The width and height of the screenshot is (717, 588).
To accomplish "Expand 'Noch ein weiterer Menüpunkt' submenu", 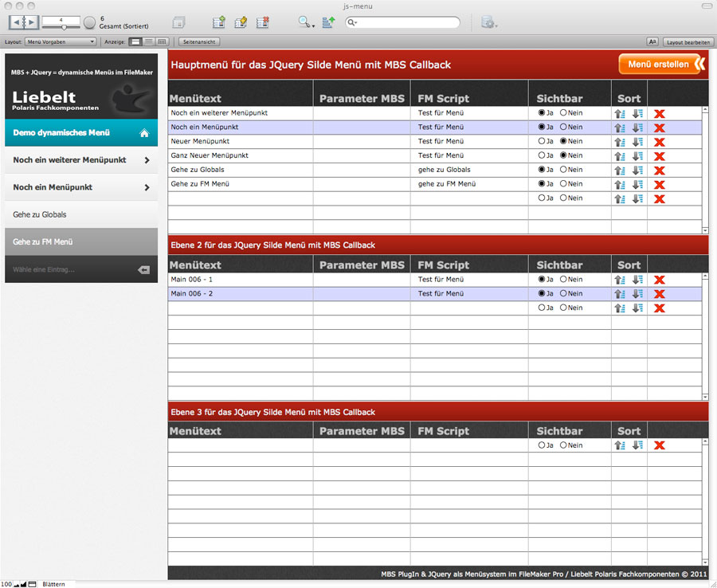I will [147, 160].
